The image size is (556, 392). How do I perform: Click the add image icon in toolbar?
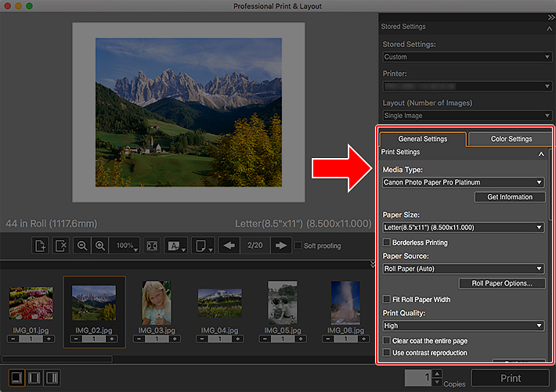41,246
